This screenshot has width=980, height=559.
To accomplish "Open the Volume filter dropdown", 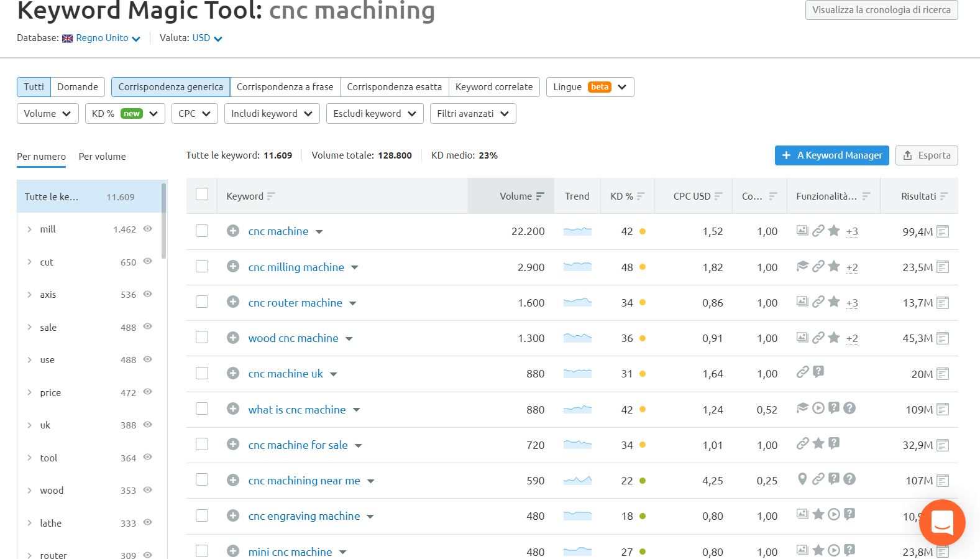I will [48, 114].
